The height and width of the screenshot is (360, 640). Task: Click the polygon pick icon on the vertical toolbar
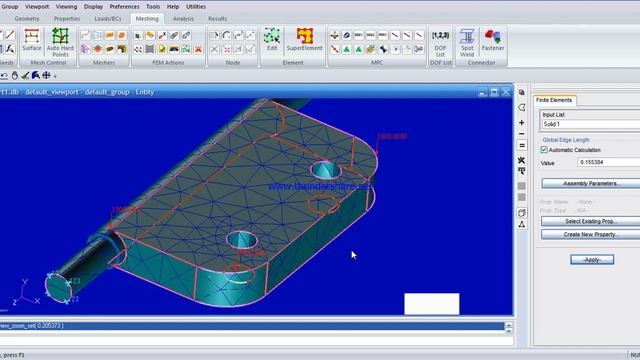(522, 107)
